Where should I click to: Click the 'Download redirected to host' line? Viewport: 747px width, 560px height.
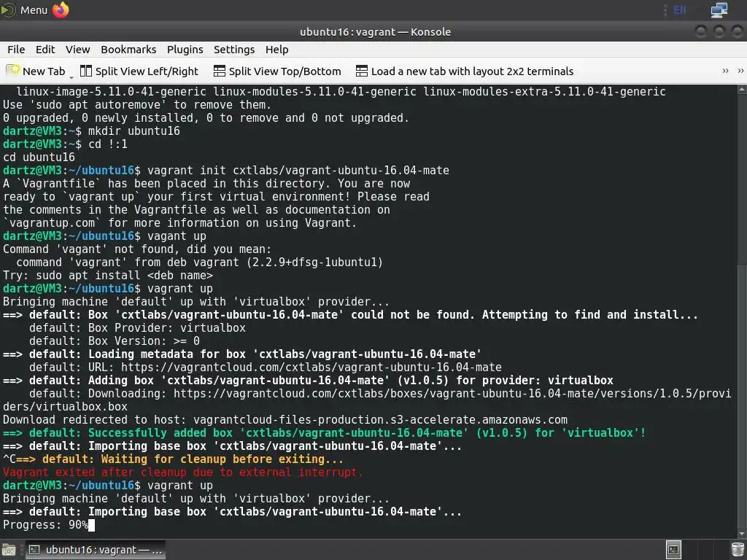[x=285, y=419]
